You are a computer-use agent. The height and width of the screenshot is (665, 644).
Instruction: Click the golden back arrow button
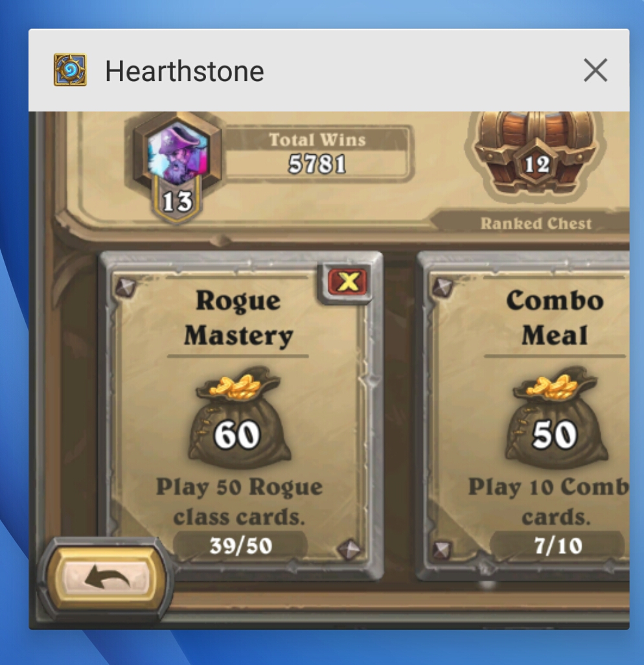[106, 579]
